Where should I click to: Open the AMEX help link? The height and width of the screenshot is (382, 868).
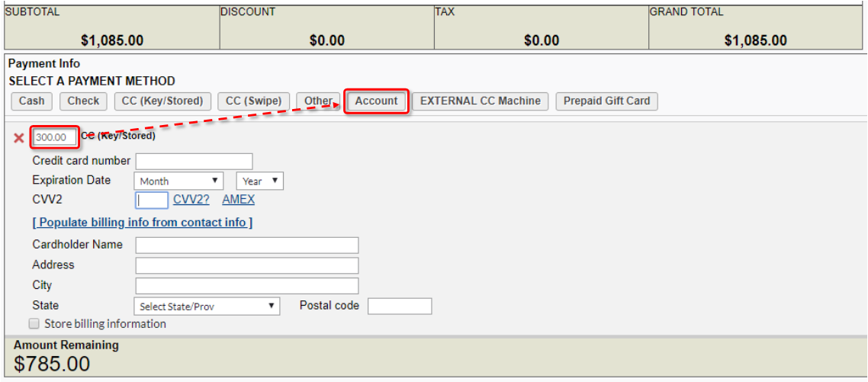click(x=239, y=200)
